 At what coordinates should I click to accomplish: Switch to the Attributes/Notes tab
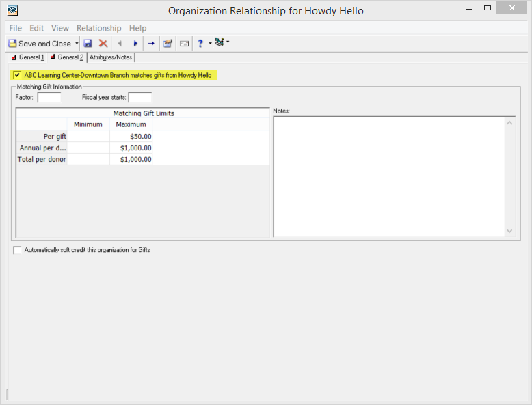pos(111,57)
